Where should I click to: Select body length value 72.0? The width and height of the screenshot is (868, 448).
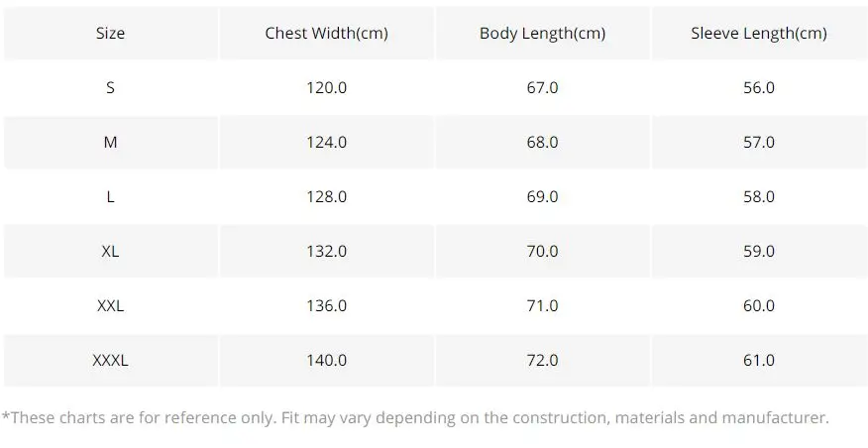point(543,361)
